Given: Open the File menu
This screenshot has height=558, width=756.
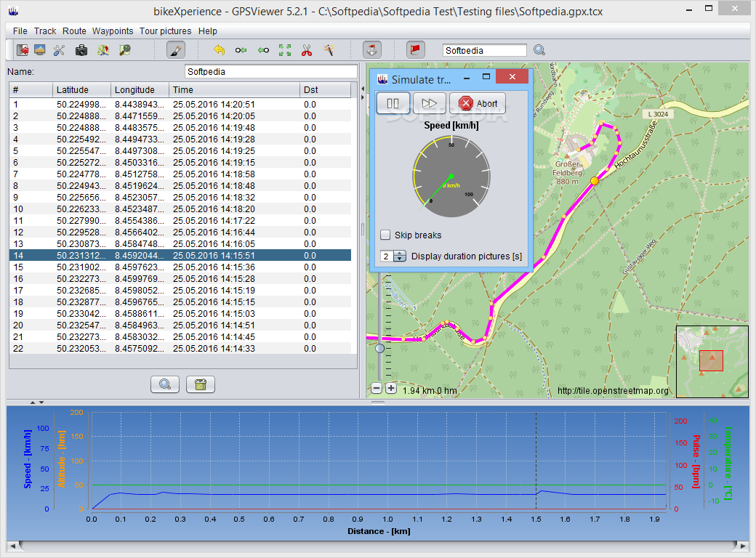Looking at the screenshot, I should pos(20,31).
